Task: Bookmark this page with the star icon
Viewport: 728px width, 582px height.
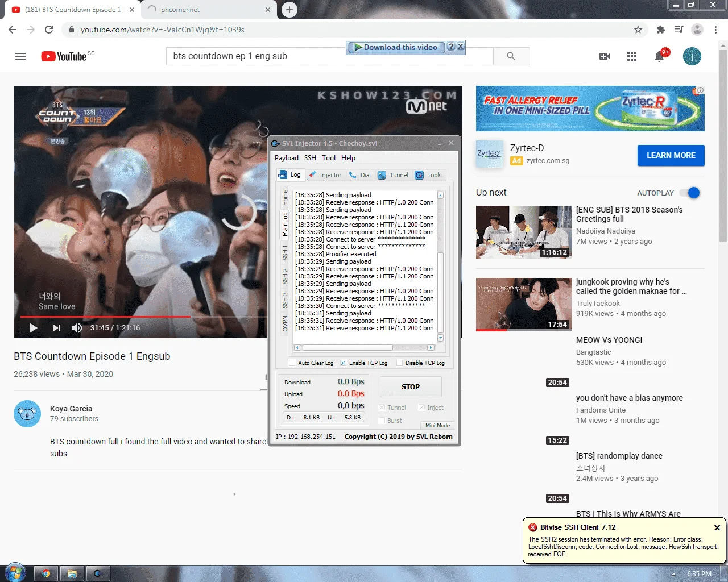Action: tap(638, 30)
